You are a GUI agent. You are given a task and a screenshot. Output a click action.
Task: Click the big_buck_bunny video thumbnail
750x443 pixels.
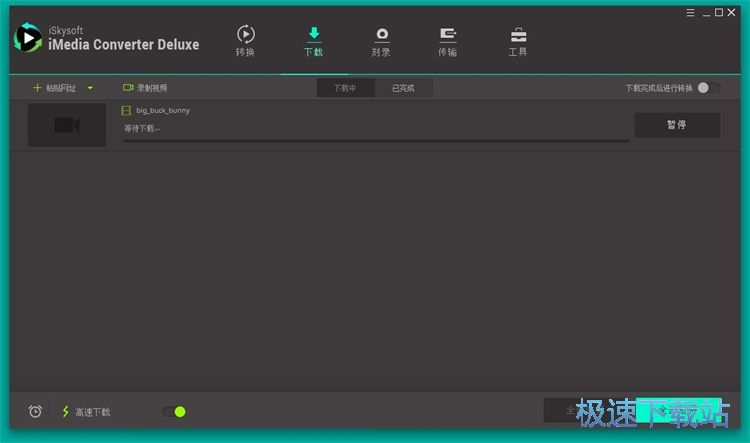66,125
